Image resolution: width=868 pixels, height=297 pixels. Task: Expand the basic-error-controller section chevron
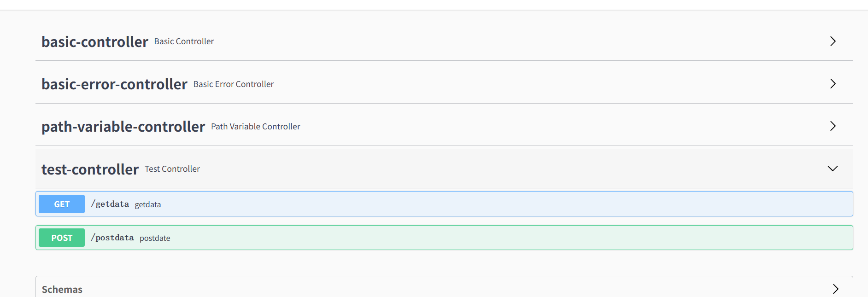pos(833,84)
